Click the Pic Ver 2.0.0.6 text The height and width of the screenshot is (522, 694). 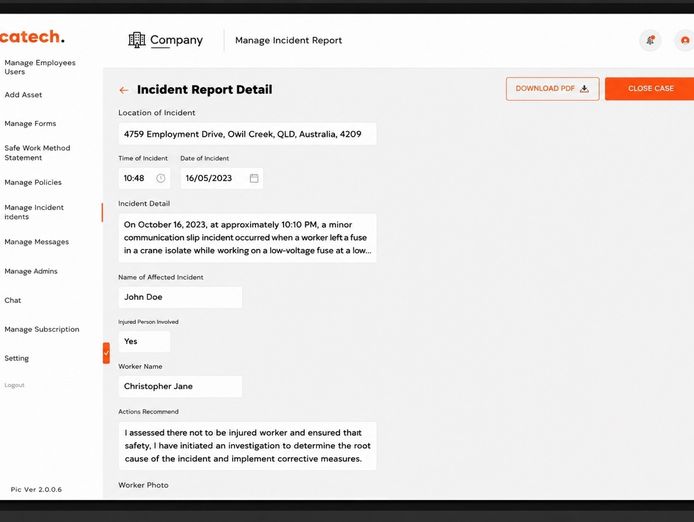(x=36, y=490)
